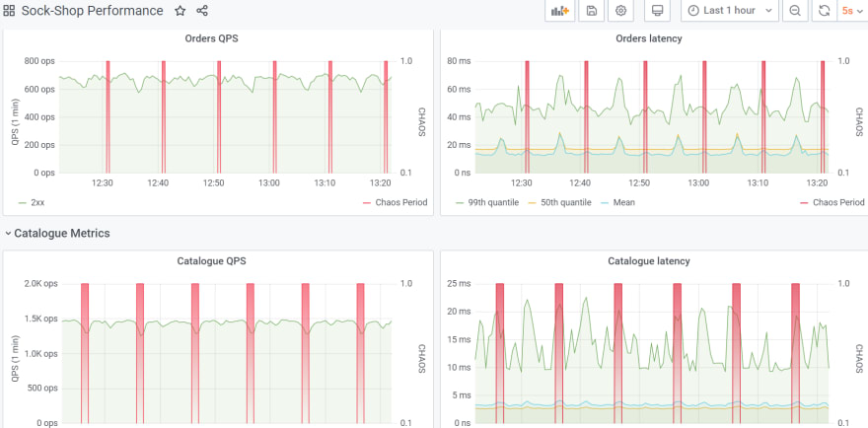The height and width of the screenshot is (428, 868).
Task: Click the 80 ms axis label
Action: [459, 61]
